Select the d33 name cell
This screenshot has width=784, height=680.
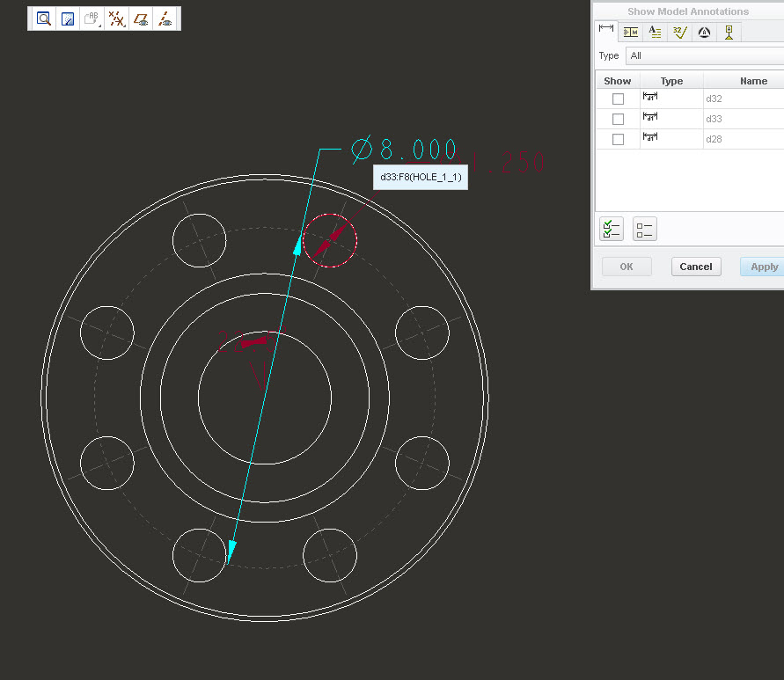(x=743, y=119)
